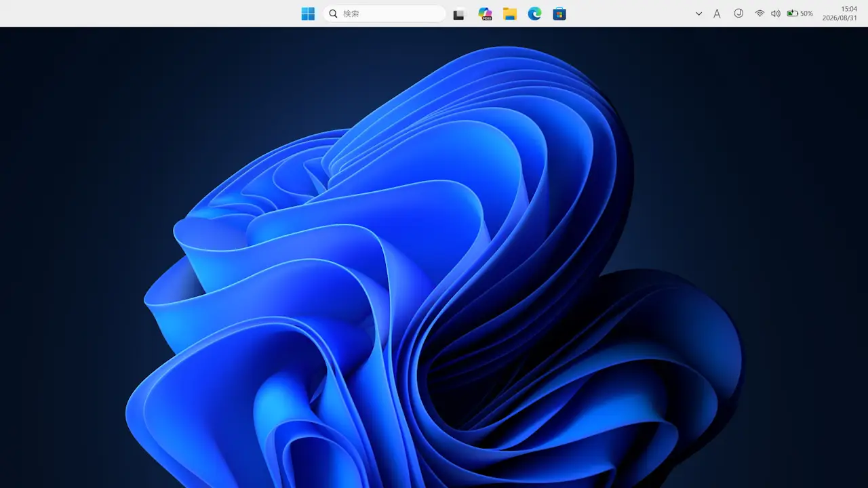Launch the Microsoft Edge browser
Screen dimensions: 868x488
click(535, 14)
